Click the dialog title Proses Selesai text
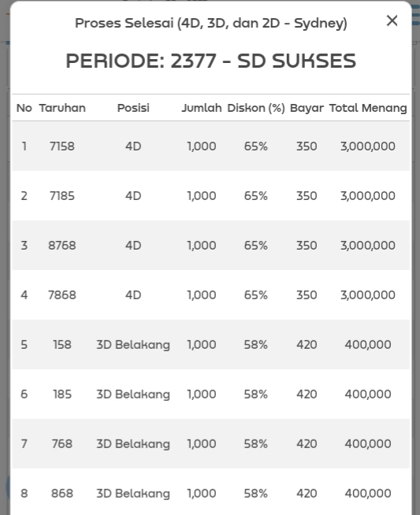This screenshot has width=420, height=515. point(211,23)
